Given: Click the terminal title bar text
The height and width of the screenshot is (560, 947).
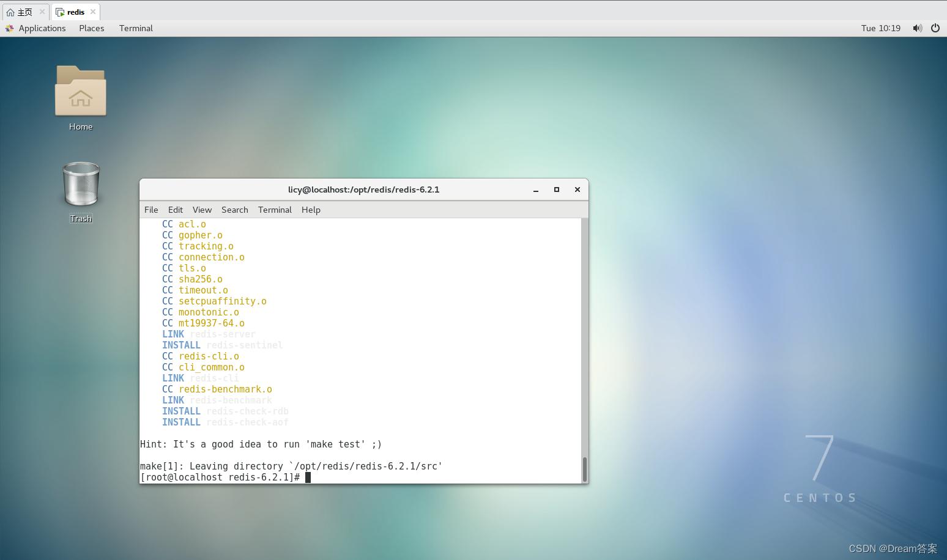Looking at the screenshot, I should click(364, 190).
